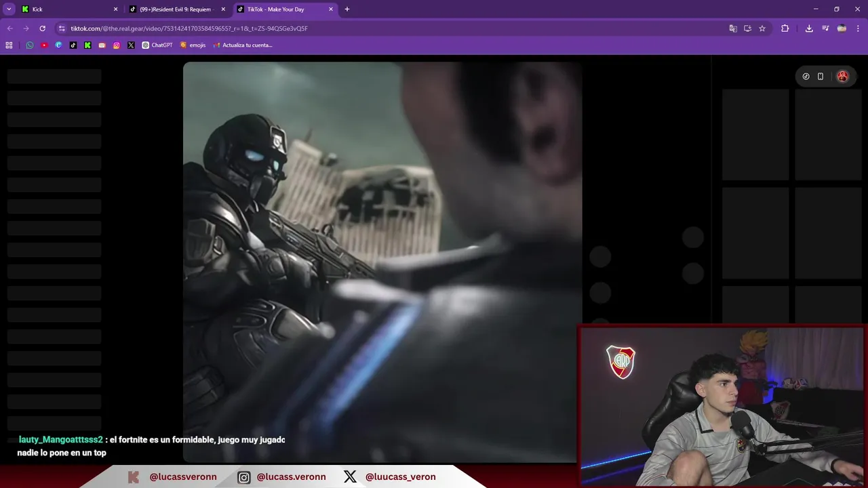Open the Chrome three-dot menu
This screenshot has width=868, height=488.
pyautogui.click(x=859, y=28)
